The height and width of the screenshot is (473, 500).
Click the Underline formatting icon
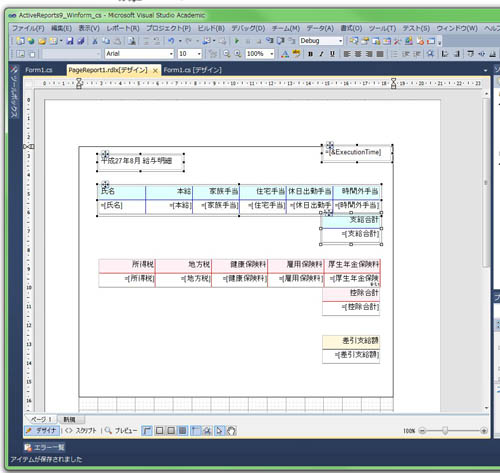[x=332, y=54]
